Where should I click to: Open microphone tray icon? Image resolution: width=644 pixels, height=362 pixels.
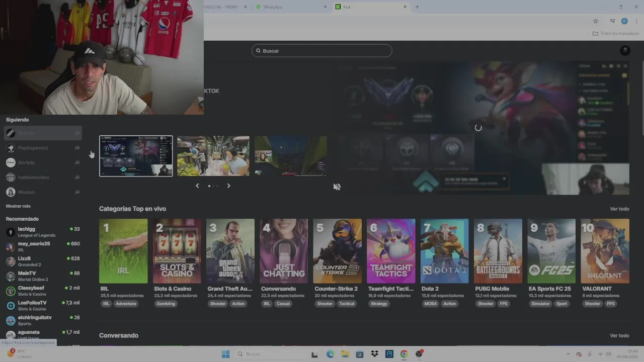tap(590, 354)
